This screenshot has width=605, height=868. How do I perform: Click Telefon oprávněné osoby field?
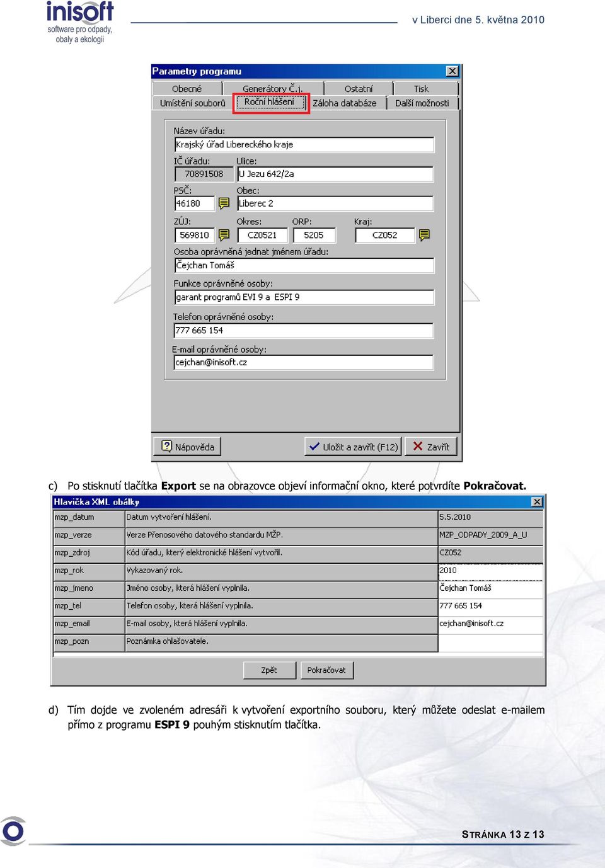coord(304,330)
